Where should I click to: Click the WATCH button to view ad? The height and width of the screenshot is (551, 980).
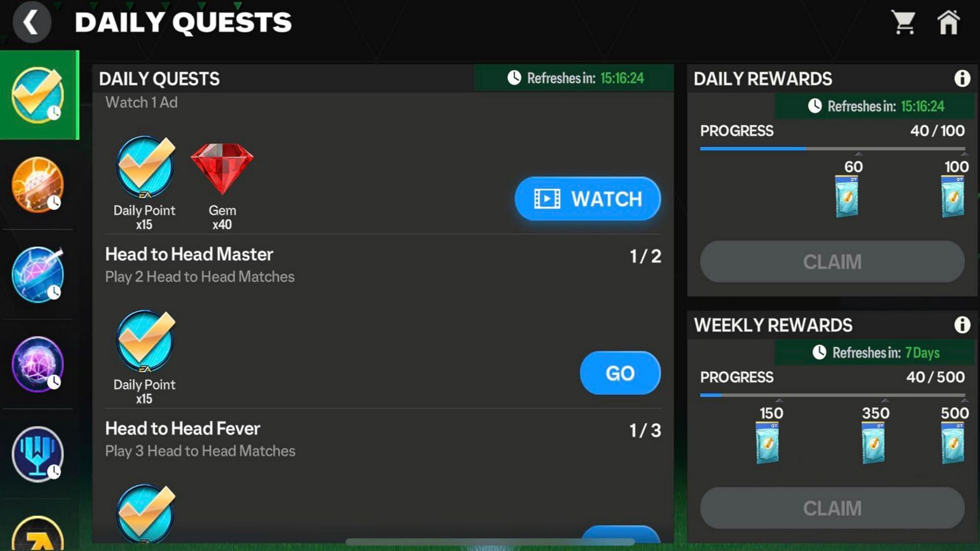[x=587, y=198]
